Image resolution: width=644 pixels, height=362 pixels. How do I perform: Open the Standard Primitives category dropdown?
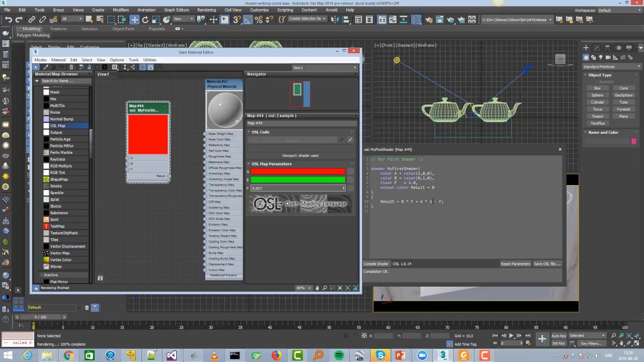(611, 67)
